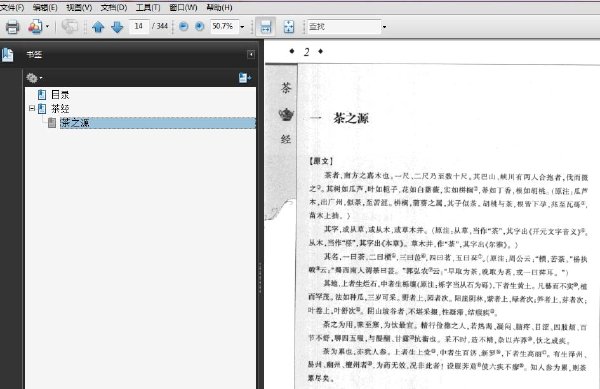Click the zoom out minus button
Image resolution: width=600 pixels, height=389 pixels.
(184, 26)
